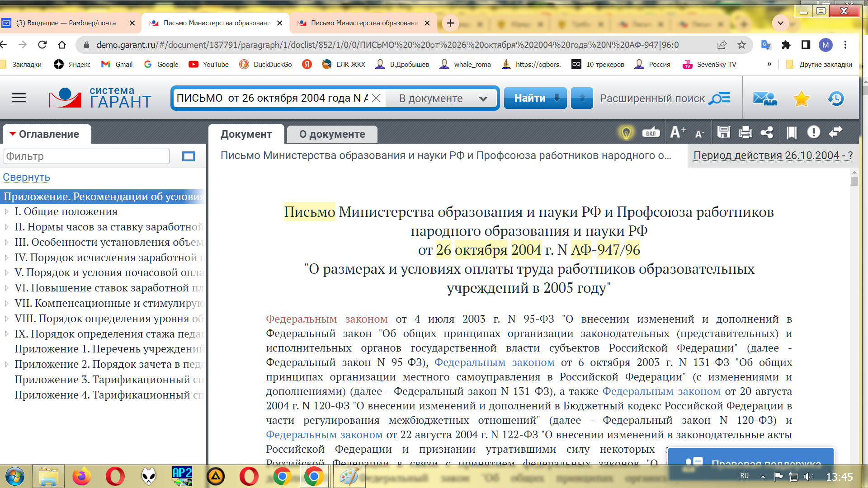Viewport: 868px width, 488px height.
Task: Print the document using the printer icon
Action: pos(745,132)
